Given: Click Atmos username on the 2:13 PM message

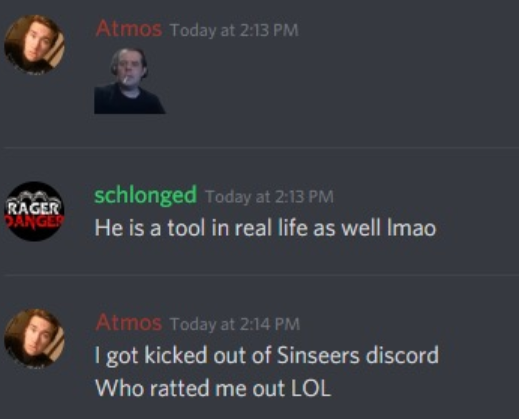Looking at the screenshot, I should [129, 29].
